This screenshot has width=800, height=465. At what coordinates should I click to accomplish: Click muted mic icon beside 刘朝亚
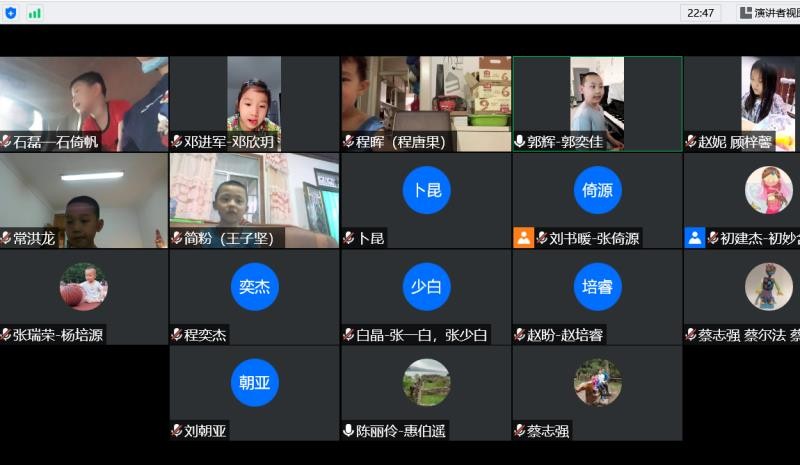(177, 431)
